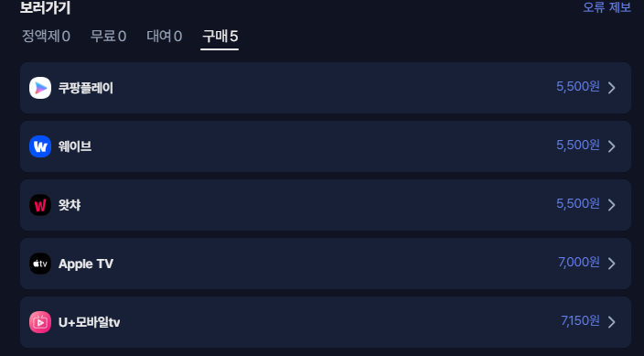Click the Watcha W logo icon

pyautogui.click(x=40, y=205)
